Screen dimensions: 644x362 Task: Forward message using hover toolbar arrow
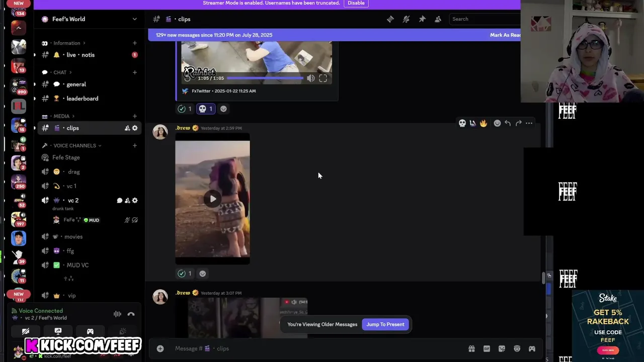pos(518,123)
